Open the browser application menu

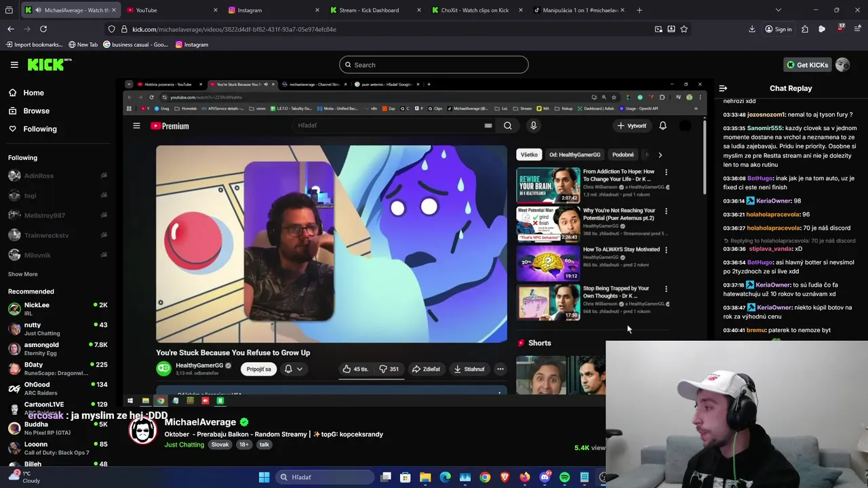coord(857,29)
